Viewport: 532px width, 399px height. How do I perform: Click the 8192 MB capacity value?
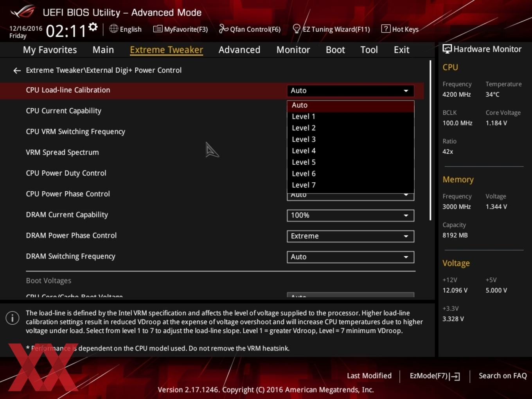coord(455,235)
